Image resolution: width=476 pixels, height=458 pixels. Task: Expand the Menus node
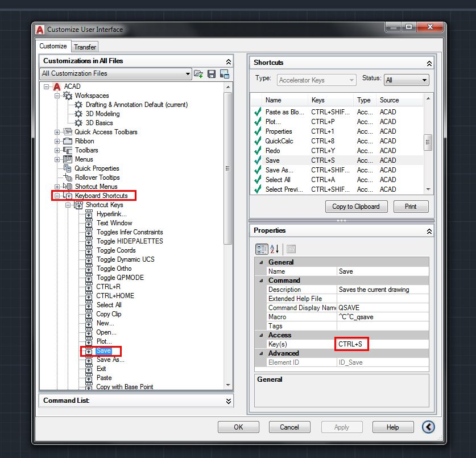(57, 159)
